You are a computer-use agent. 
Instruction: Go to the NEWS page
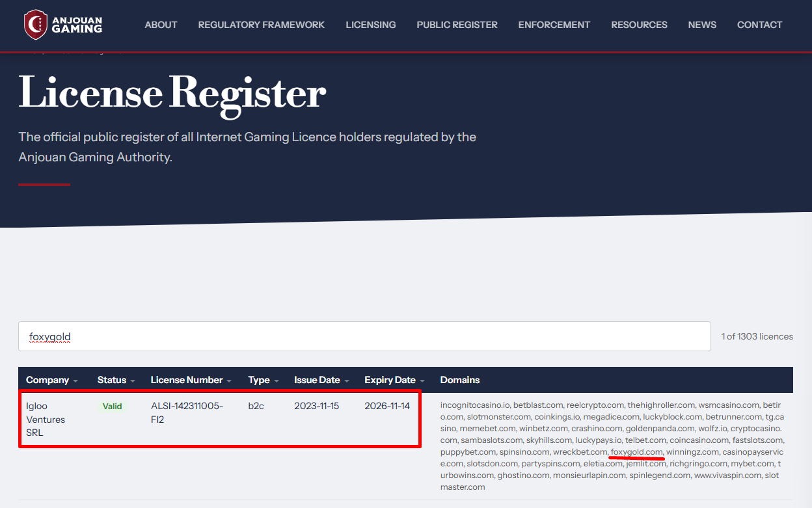(703, 25)
